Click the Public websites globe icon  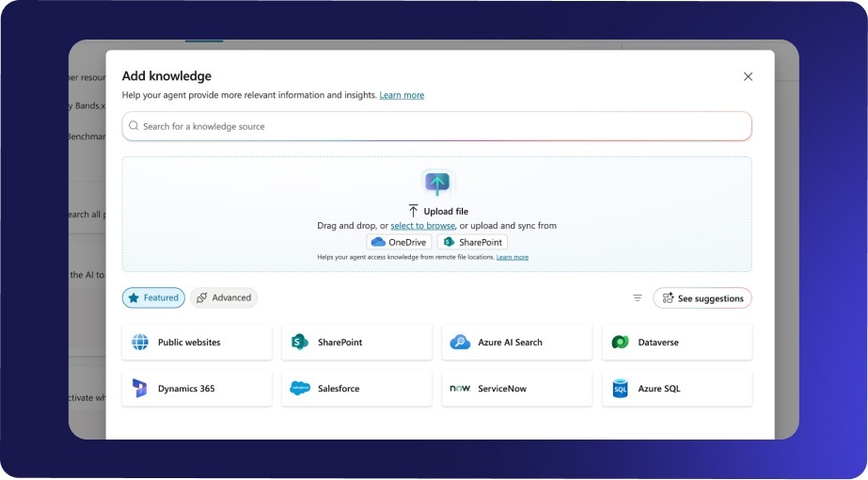click(x=140, y=343)
